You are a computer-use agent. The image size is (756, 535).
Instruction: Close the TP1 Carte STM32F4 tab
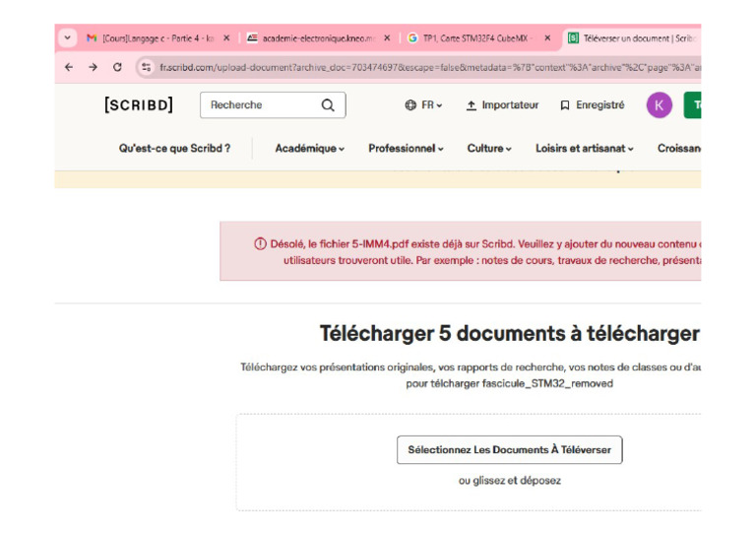click(547, 38)
